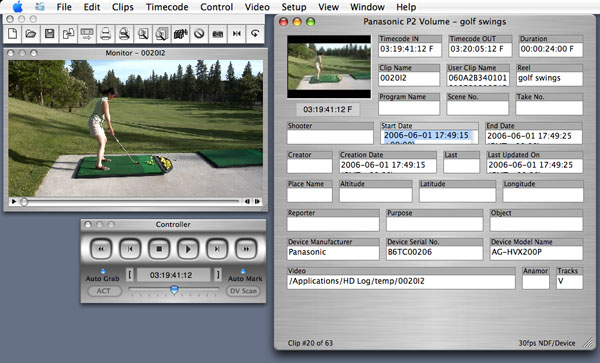Stop playback in the Controller window

[x=159, y=249]
